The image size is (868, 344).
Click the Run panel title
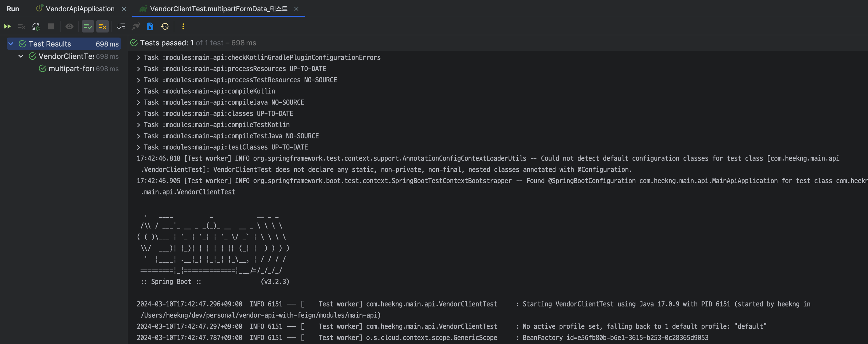coord(13,9)
